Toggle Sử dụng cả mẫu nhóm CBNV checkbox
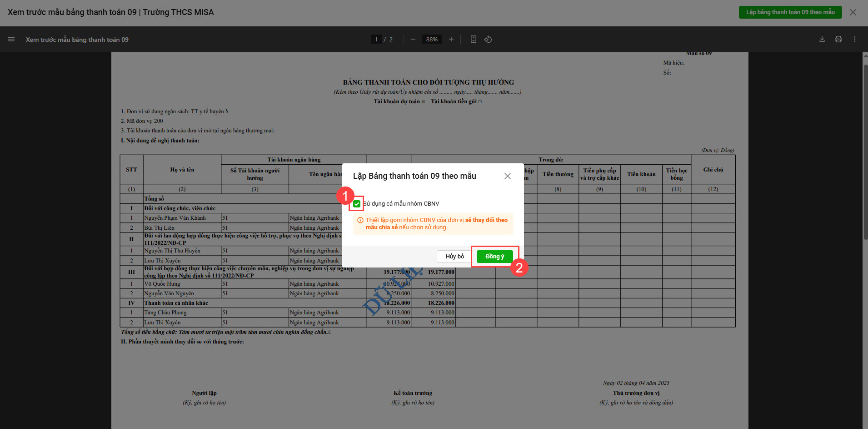Viewport: 868px width, 429px height. tap(357, 204)
